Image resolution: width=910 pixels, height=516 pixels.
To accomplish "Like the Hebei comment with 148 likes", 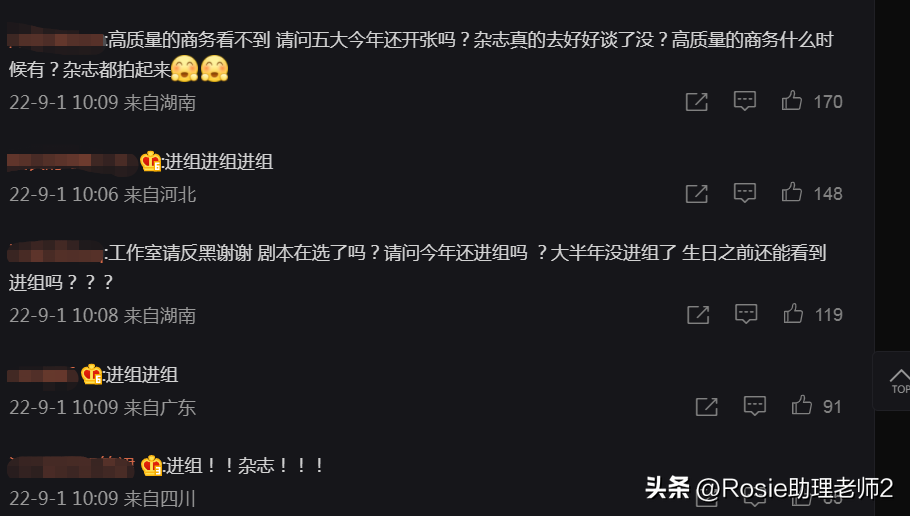I will (792, 192).
